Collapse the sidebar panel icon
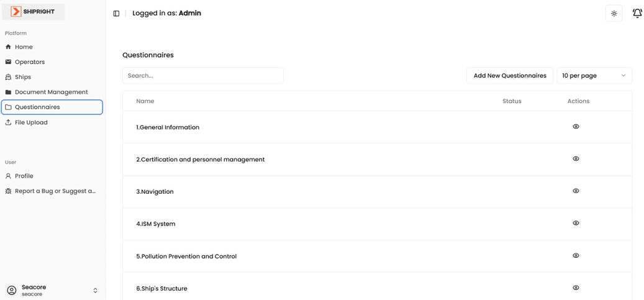 (116, 13)
